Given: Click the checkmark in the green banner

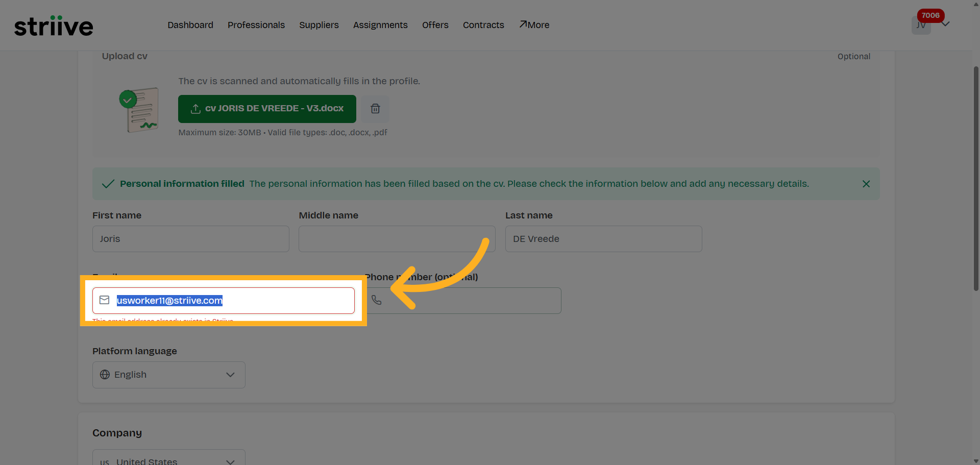Looking at the screenshot, I should (x=108, y=184).
